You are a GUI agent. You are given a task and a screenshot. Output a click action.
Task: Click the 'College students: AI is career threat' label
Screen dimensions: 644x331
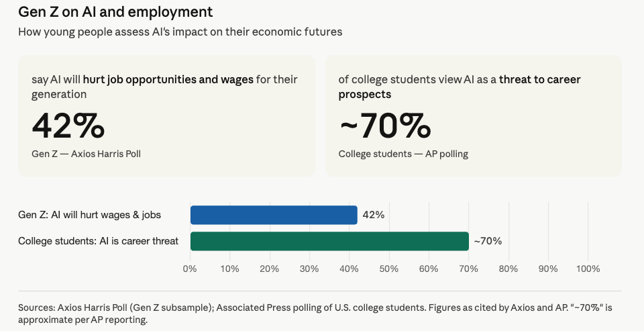pyautogui.click(x=98, y=241)
